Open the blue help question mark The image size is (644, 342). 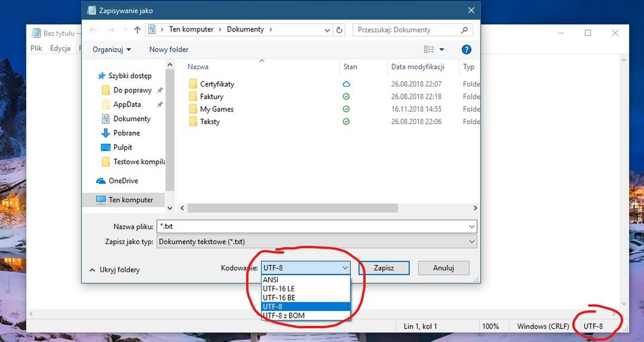coord(466,50)
